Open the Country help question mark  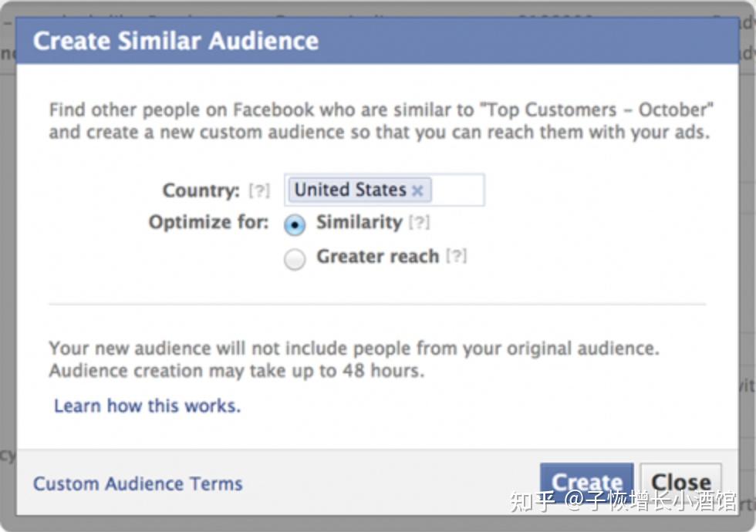pyautogui.click(x=259, y=191)
